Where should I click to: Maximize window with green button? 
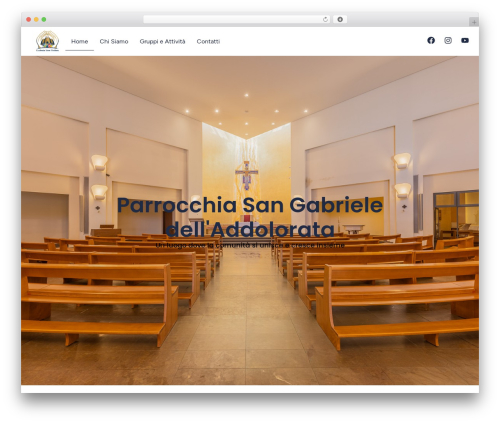tap(44, 20)
